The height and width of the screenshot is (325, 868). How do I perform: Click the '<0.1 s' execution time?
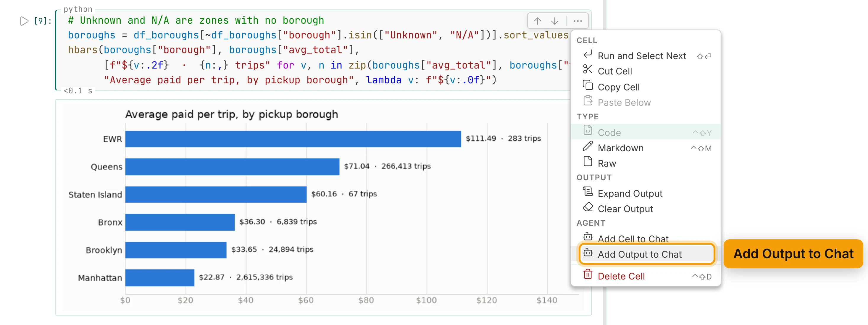[78, 91]
